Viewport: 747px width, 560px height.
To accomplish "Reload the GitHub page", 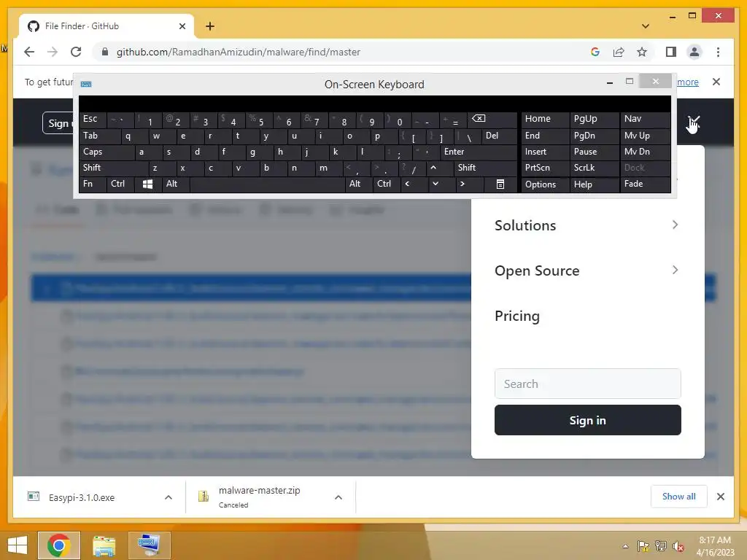I will 76,52.
